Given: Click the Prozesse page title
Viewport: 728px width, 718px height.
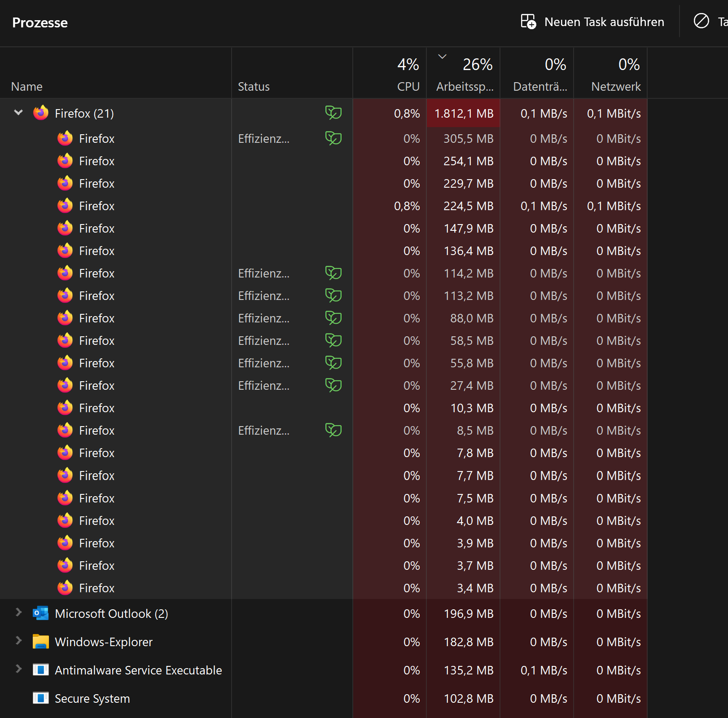Looking at the screenshot, I should (x=40, y=22).
